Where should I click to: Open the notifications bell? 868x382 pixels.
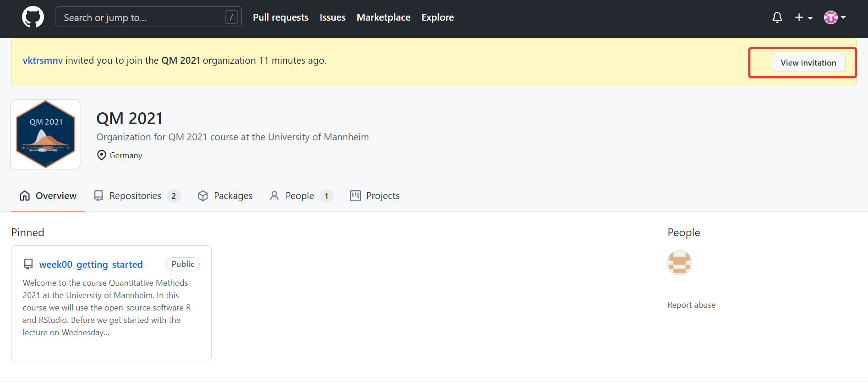click(x=777, y=17)
